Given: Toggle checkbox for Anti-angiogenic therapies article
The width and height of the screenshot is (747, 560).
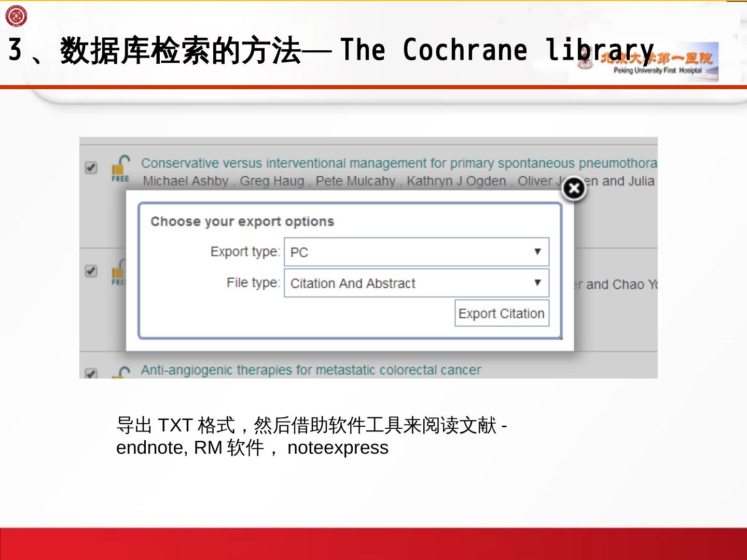Looking at the screenshot, I should [91, 373].
